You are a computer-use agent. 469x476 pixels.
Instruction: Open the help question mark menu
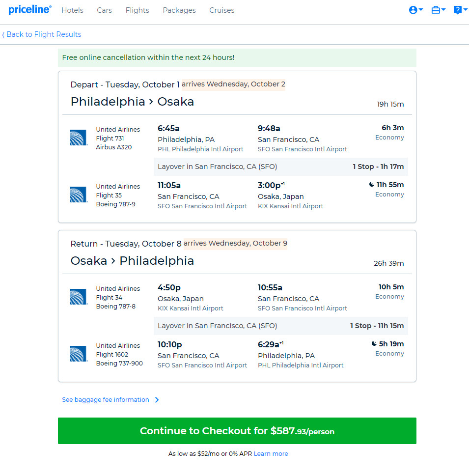(x=460, y=10)
